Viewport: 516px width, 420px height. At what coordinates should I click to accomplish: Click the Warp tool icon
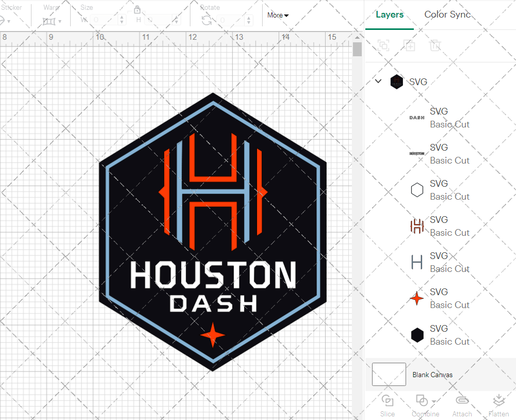click(x=49, y=21)
